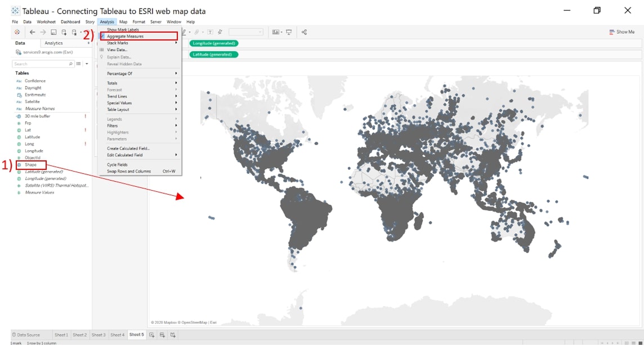Open the Worksheet menu
The image size is (644, 346).
tap(46, 22)
